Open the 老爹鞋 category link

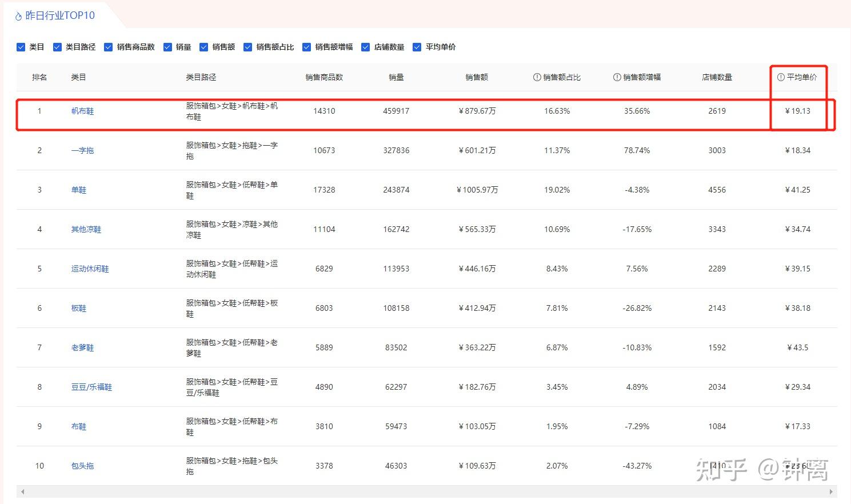82,348
